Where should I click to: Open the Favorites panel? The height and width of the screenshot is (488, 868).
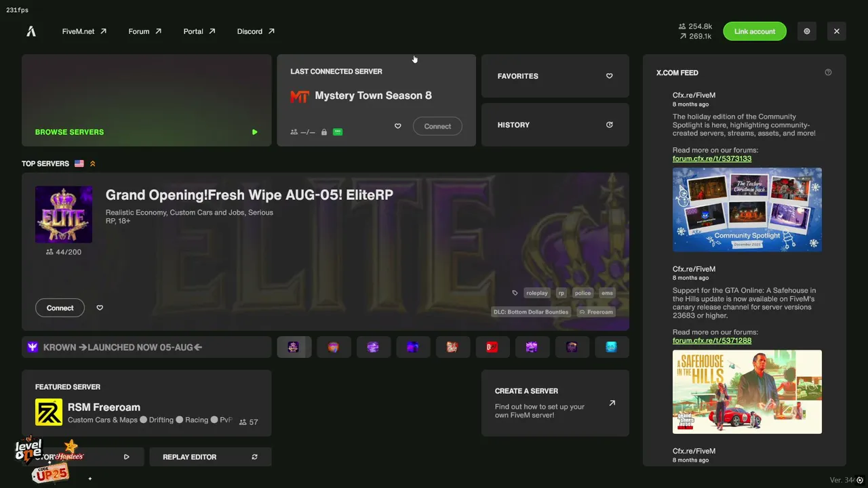click(555, 76)
